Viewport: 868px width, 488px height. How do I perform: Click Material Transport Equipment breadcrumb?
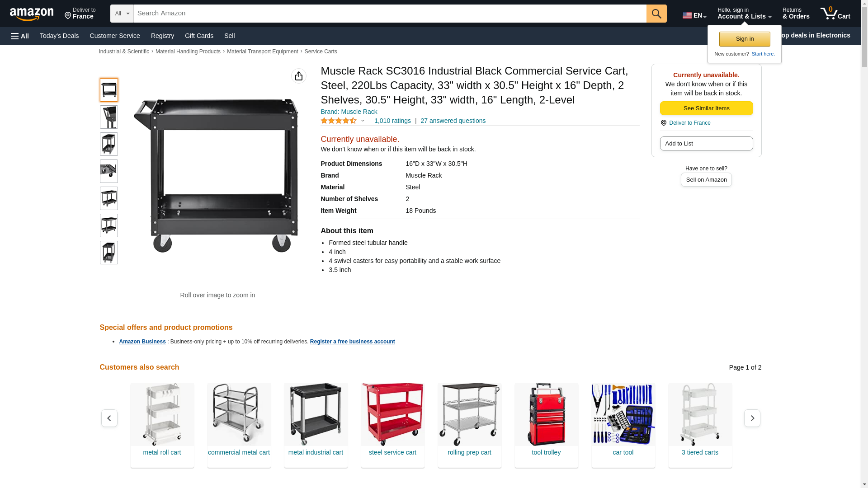(x=262, y=52)
